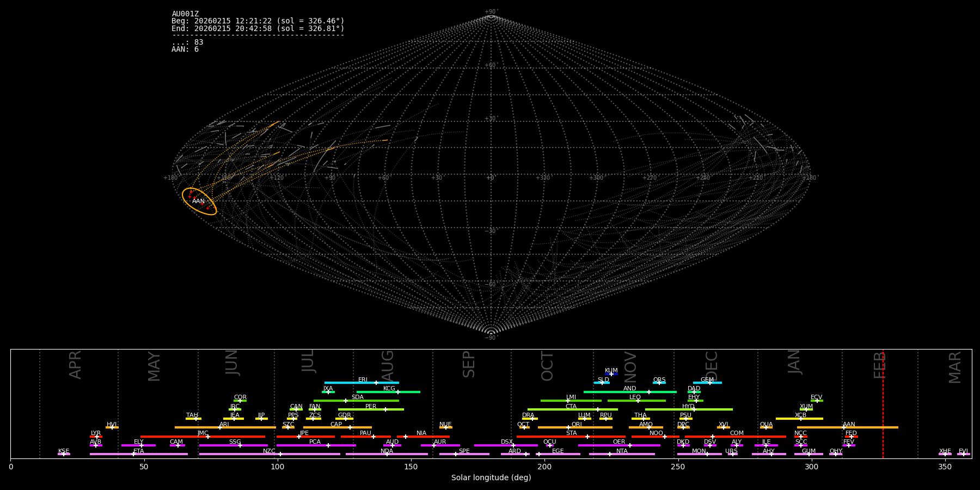980x490 pixels.
Task: Click the CTA shower label
Action: point(571,407)
